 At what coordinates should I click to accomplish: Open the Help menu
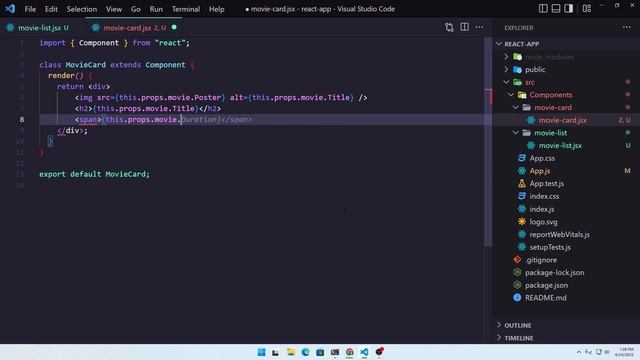click(x=216, y=9)
